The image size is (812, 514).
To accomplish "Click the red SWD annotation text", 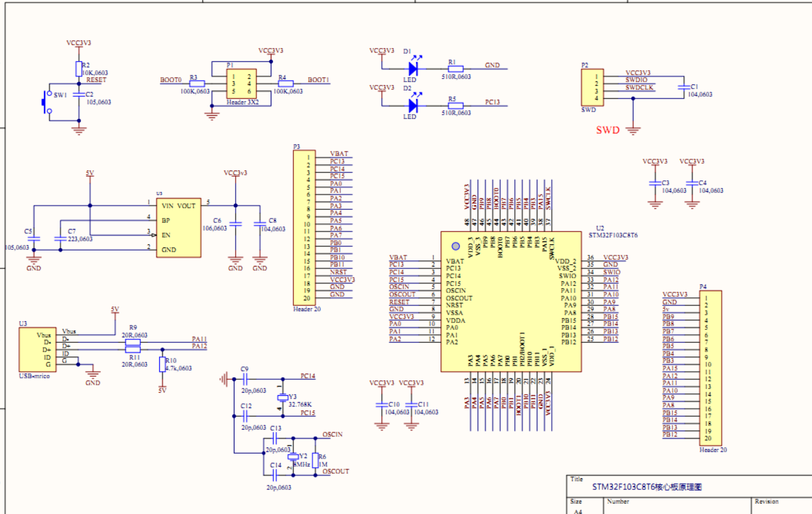I will tap(608, 130).
